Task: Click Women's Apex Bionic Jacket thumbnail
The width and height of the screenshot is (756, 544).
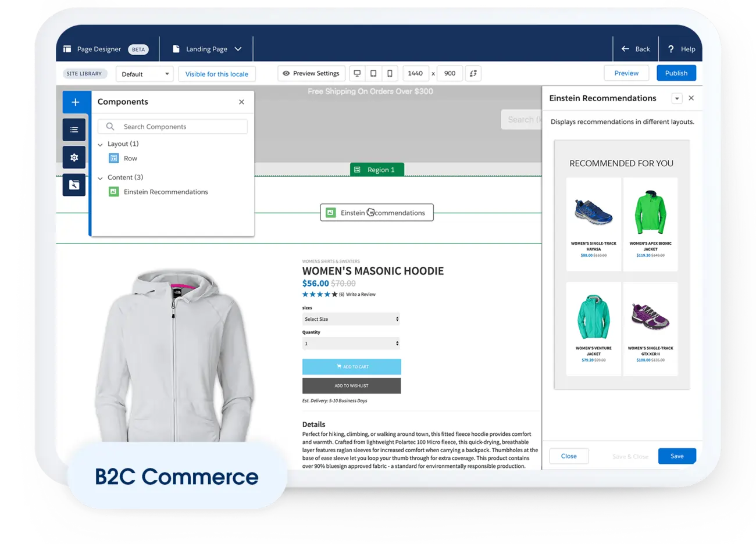Action: (x=650, y=212)
